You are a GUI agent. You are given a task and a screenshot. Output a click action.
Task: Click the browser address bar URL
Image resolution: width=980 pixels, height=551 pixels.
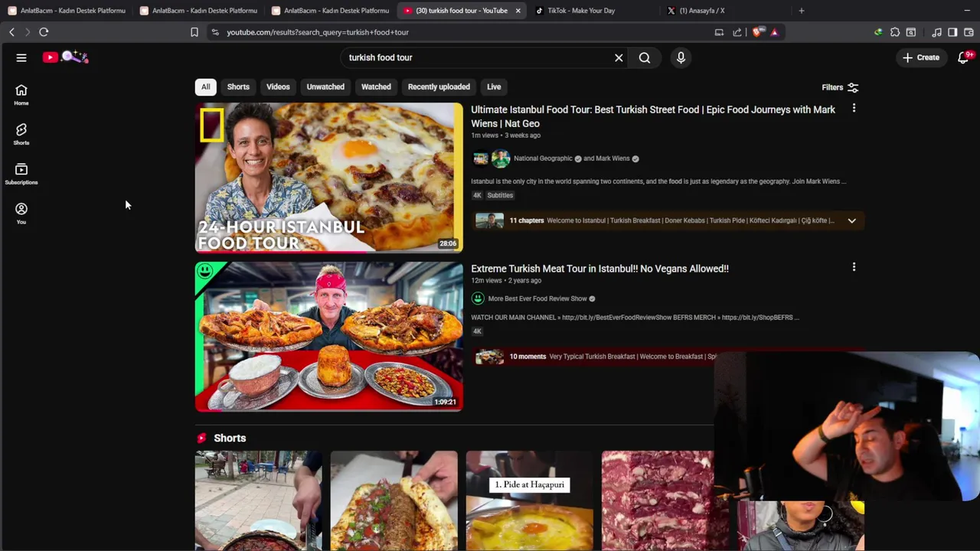click(318, 32)
